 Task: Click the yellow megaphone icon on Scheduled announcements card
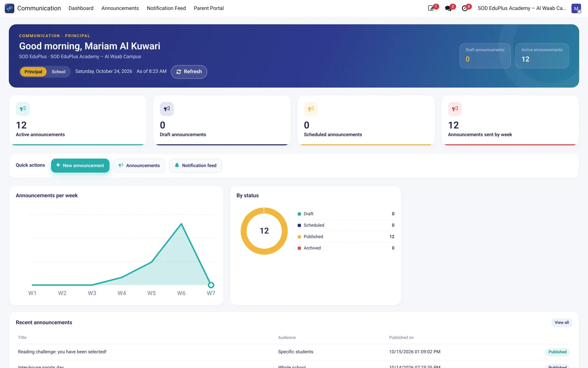[x=311, y=109]
